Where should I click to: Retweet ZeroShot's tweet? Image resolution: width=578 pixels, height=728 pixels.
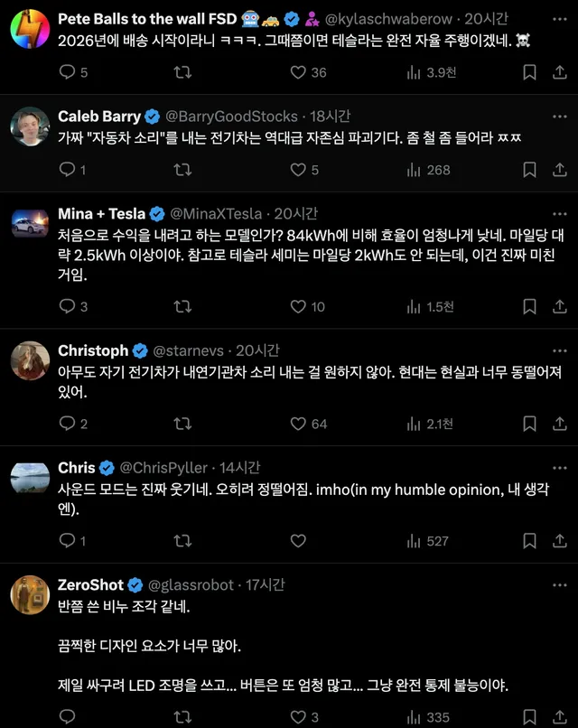[x=182, y=717]
